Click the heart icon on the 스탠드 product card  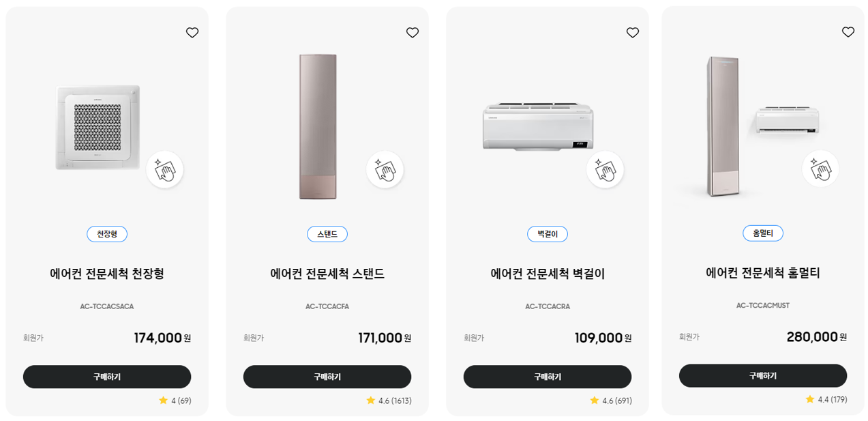click(412, 32)
